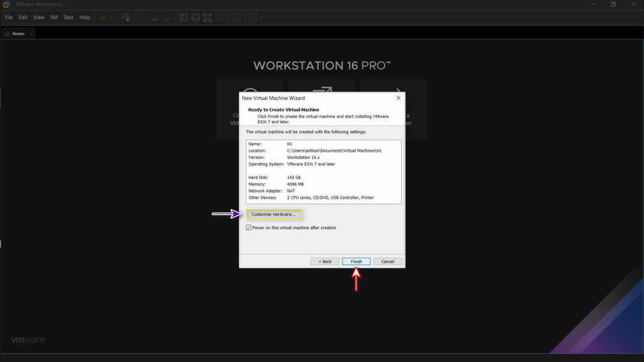Select the Name value H1
Viewport: 644px width, 362px height.
(289, 144)
